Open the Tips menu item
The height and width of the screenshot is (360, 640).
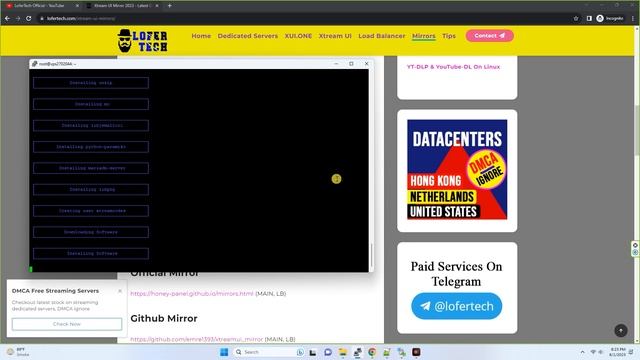(x=449, y=36)
